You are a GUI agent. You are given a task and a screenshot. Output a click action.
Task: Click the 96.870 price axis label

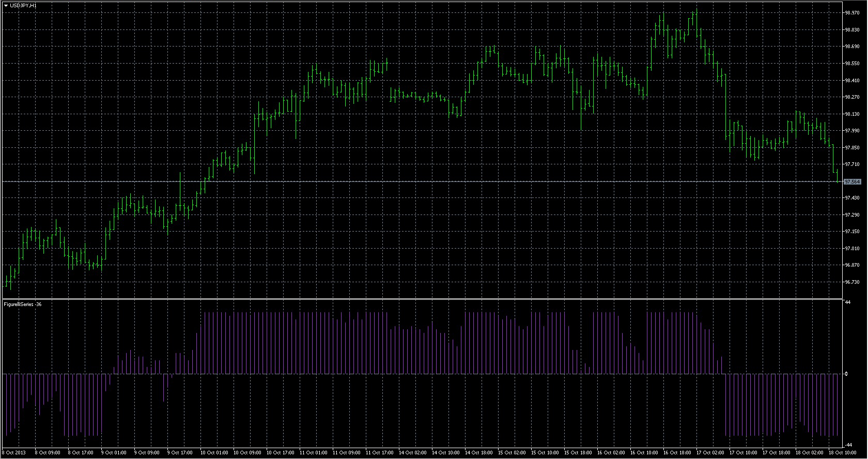click(852, 265)
